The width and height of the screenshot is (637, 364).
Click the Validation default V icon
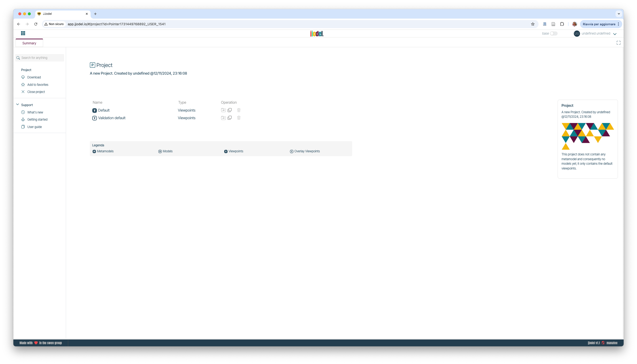tap(94, 118)
